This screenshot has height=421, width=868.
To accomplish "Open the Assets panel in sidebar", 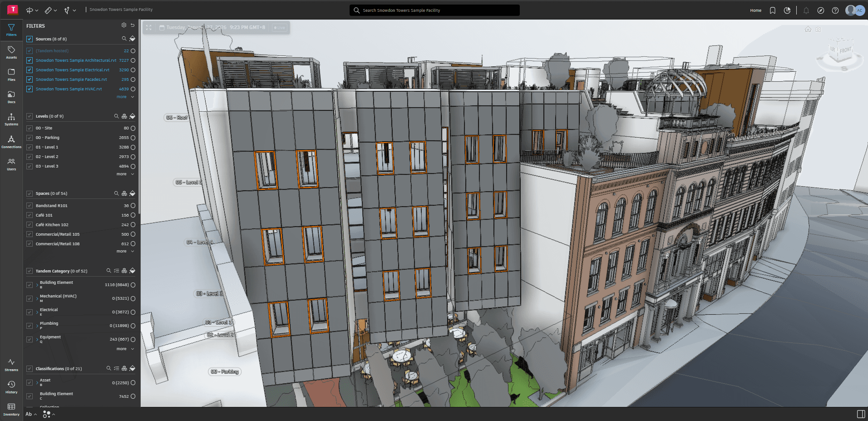I will pos(11,52).
